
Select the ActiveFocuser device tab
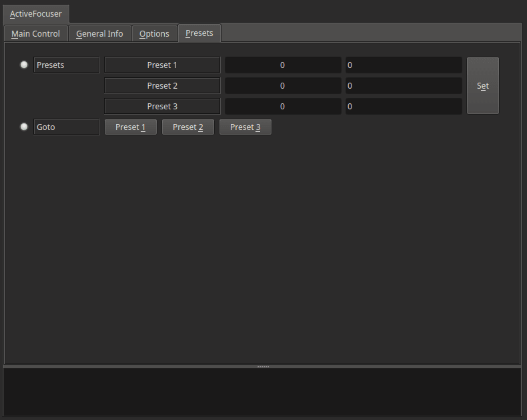pyautogui.click(x=36, y=14)
